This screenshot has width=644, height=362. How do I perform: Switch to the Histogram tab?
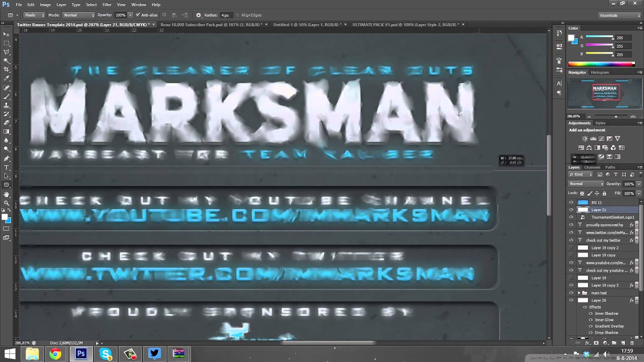[x=600, y=72]
